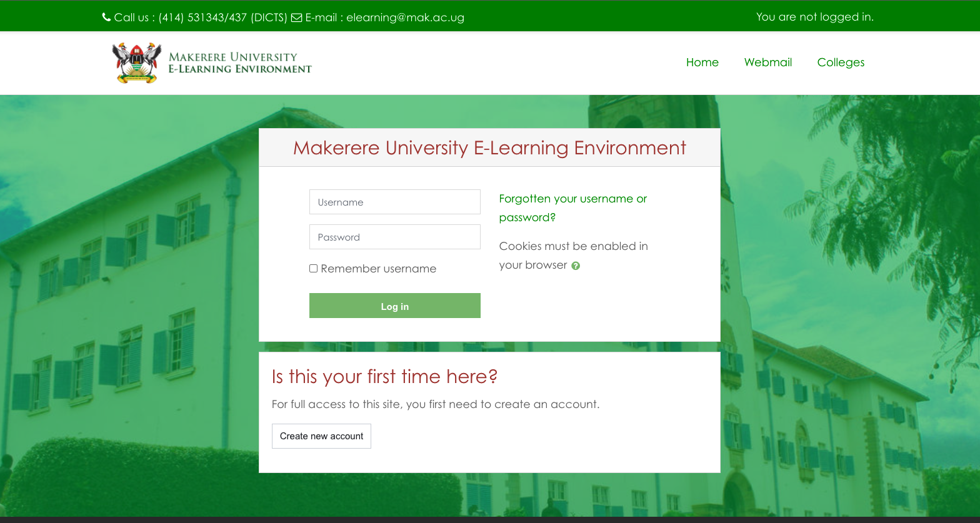Toggle the Remember username checkbox

(x=314, y=269)
